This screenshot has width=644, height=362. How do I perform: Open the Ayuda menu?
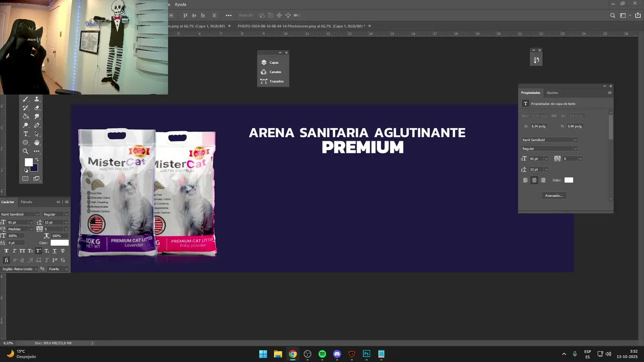[x=180, y=5]
